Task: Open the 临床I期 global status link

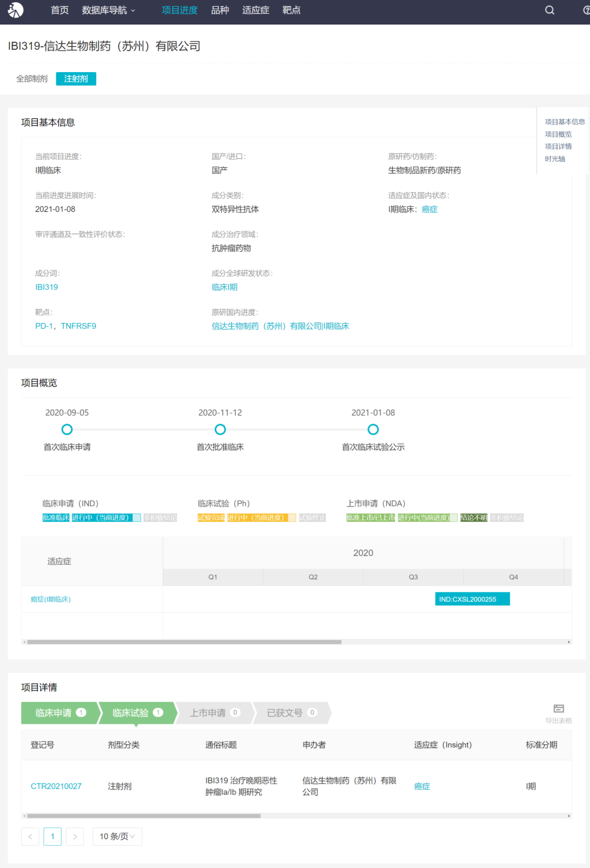Action: pyautogui.click(x=225, y=287)
